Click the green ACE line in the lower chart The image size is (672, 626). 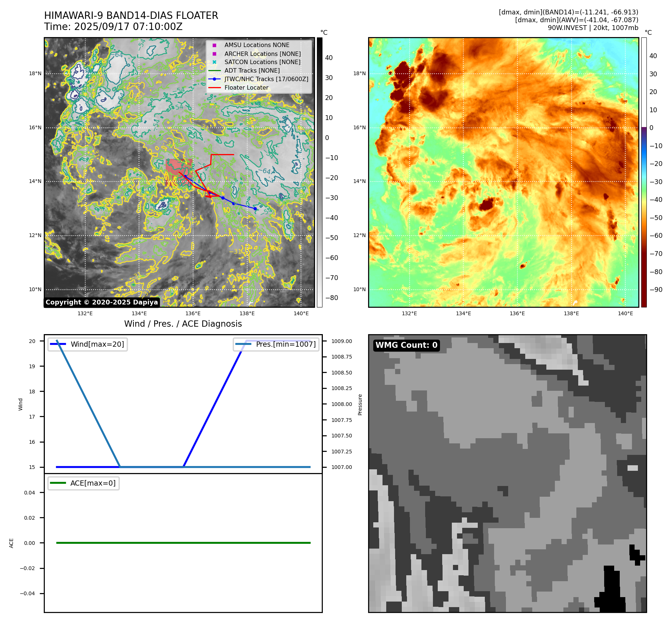183,543
